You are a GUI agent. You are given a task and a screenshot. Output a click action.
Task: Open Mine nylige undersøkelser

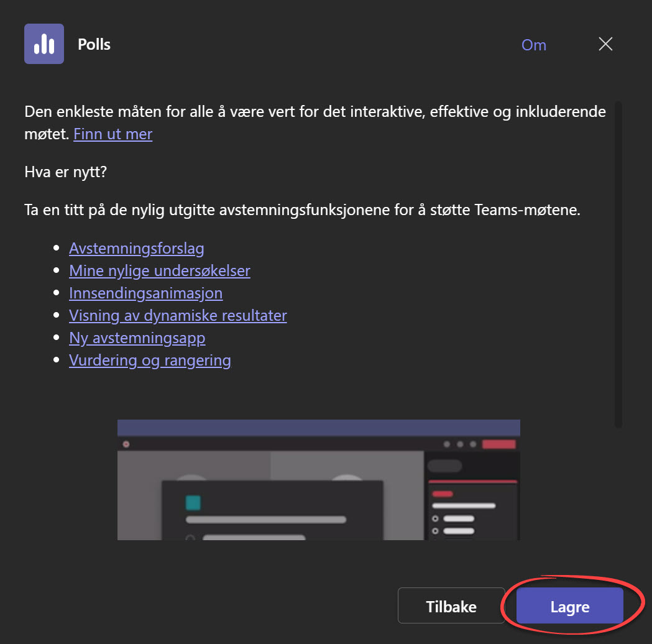tap(159, 270)
